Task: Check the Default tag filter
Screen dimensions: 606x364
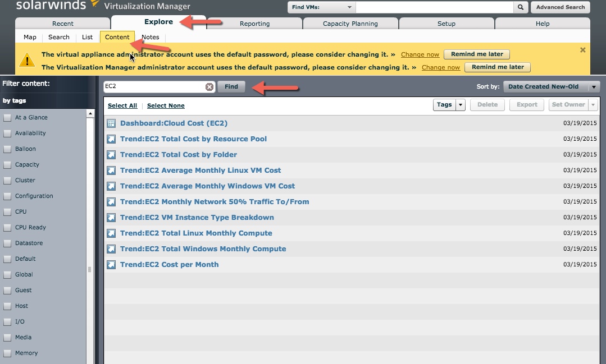Action: [7, 259]
